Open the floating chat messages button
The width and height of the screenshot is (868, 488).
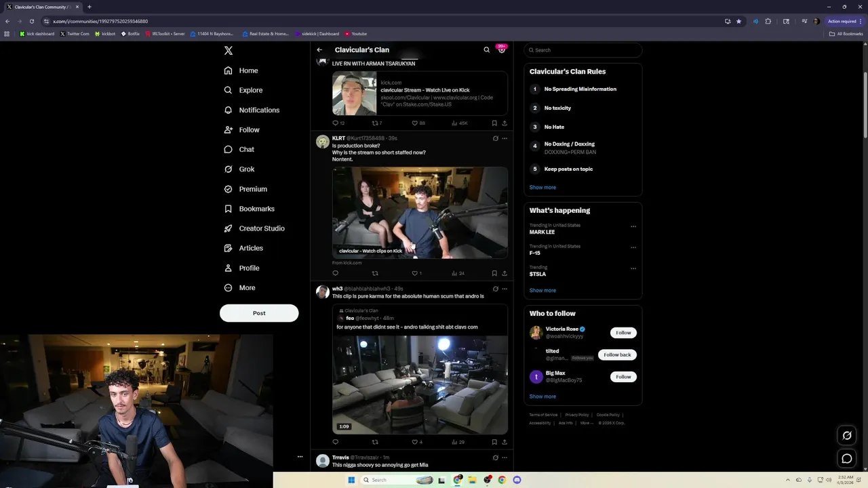point(847,459)
